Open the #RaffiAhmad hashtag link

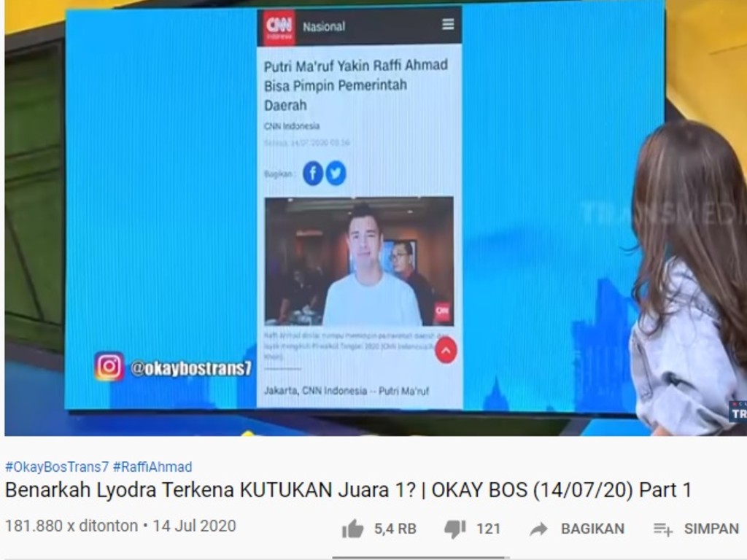point(152,467)
